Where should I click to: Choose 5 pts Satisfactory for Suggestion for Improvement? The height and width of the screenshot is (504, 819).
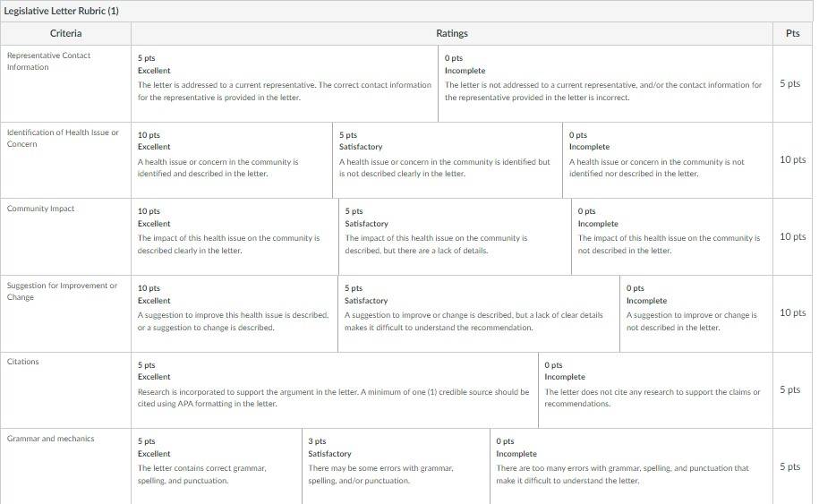point(479,313)
